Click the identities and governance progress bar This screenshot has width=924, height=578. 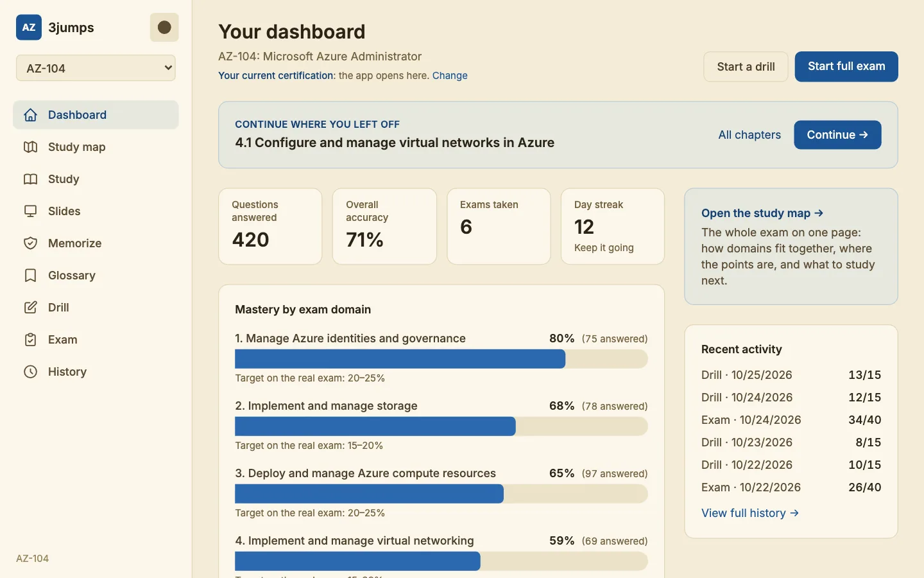tap(441, 359)
